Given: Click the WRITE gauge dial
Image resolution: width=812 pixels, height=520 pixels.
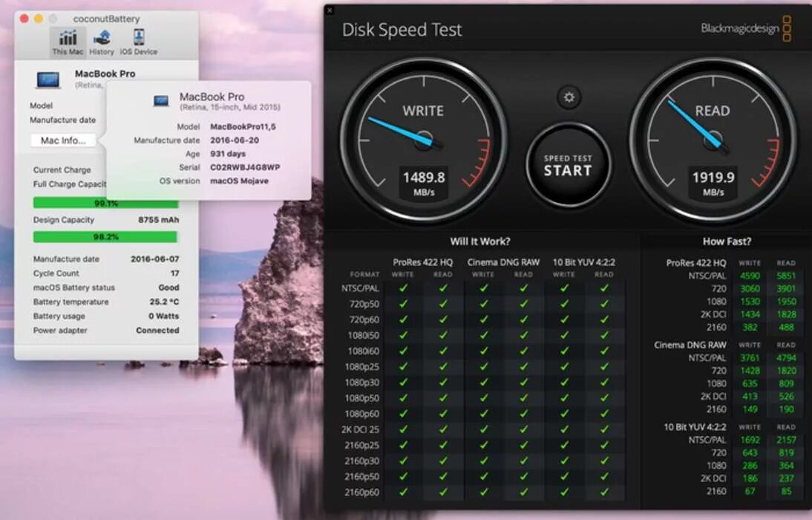Looking at the screenshot, I should (x=424, y=140).
